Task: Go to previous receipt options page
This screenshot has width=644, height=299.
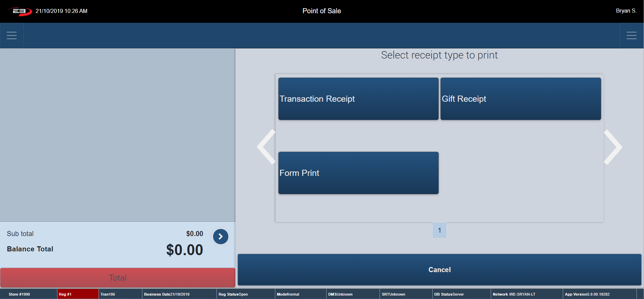Action: [266, 147]
